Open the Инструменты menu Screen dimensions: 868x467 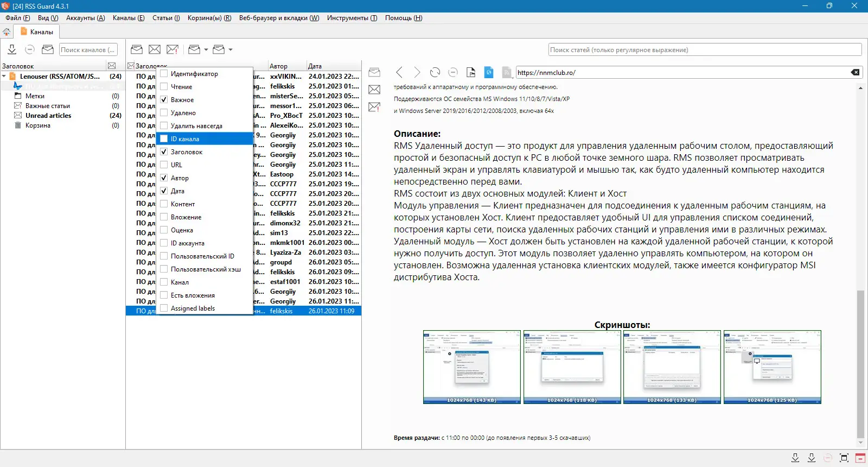[352, 18]
